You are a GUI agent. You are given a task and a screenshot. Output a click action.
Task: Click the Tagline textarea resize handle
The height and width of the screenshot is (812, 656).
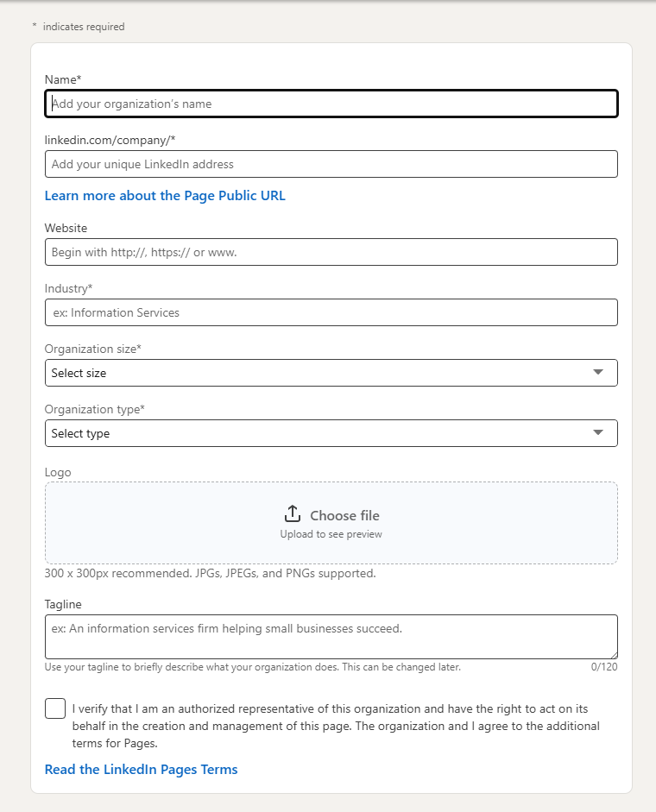pos(614,656)
